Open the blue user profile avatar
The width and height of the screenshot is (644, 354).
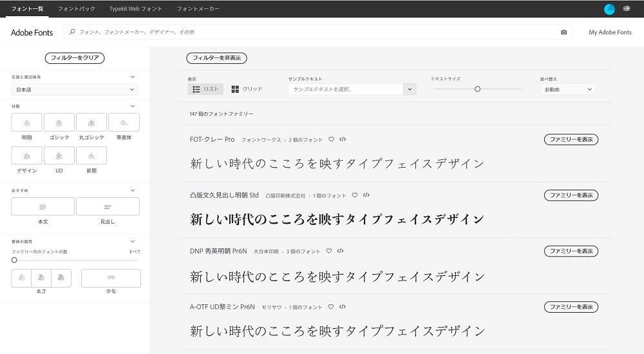[609, 8]
